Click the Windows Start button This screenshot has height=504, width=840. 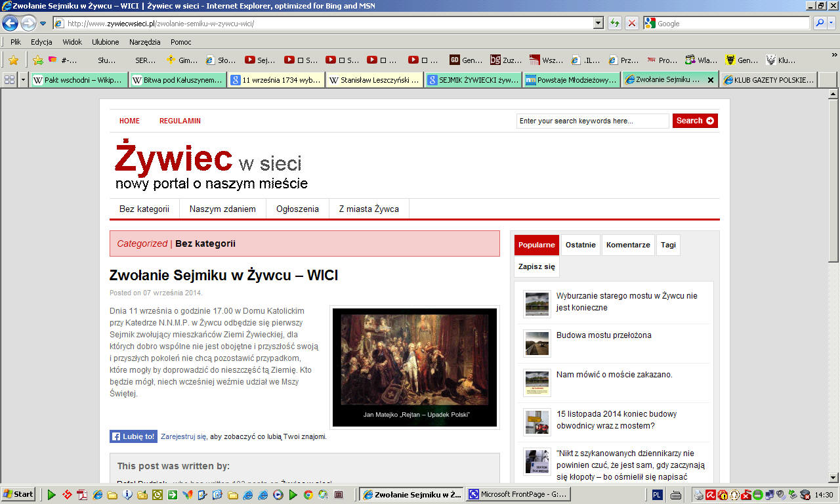(18, 494)
